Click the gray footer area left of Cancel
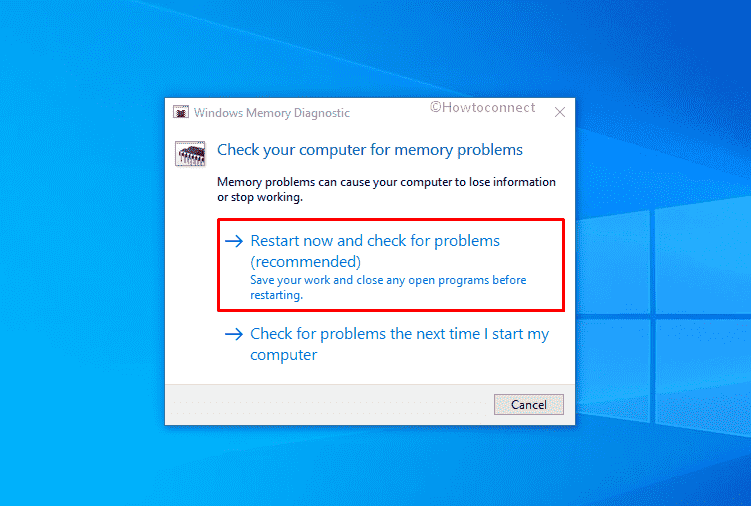Image resolution: width=751 pixels, height=506 pixels. [x=330, y=405]
